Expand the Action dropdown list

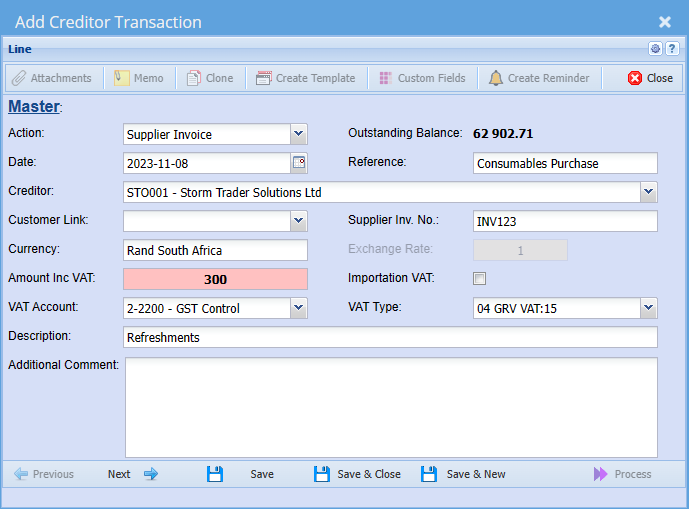coord(298,134)
